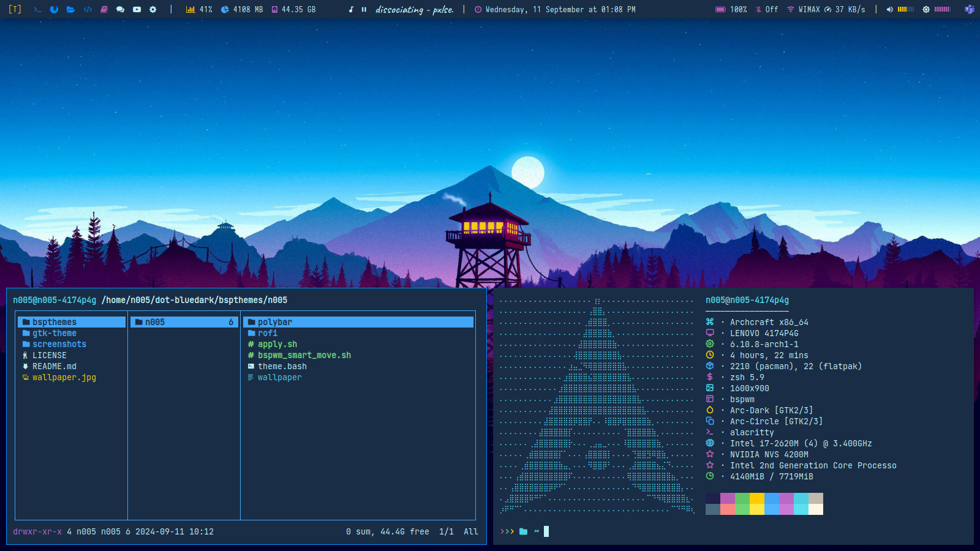Click the music note icon in polybar

pyautogui.click(x=351, y=9)
